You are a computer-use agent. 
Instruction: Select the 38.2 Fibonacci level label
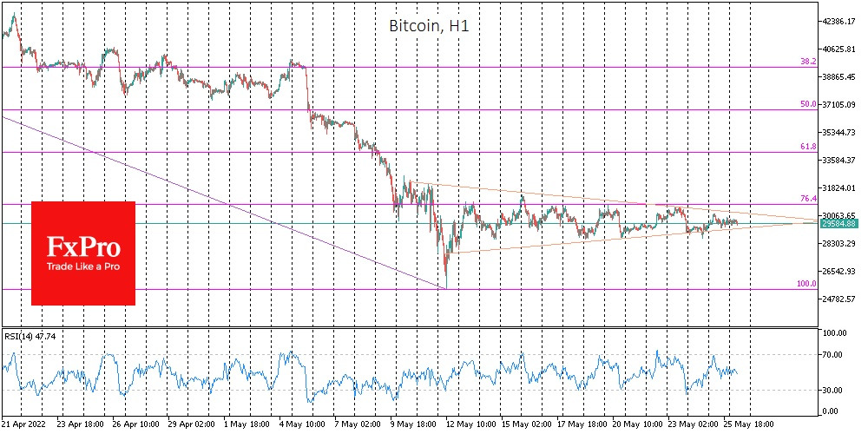click(808, 62)
